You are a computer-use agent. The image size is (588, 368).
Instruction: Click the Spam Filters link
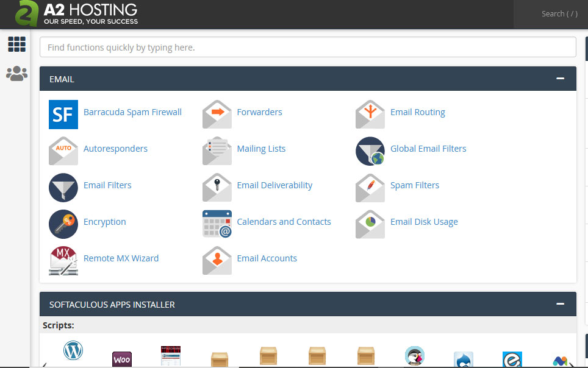tap(415, 185)
